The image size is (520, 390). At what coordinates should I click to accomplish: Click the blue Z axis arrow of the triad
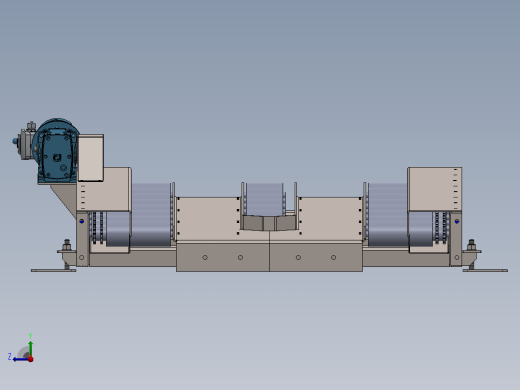point(20,359)
